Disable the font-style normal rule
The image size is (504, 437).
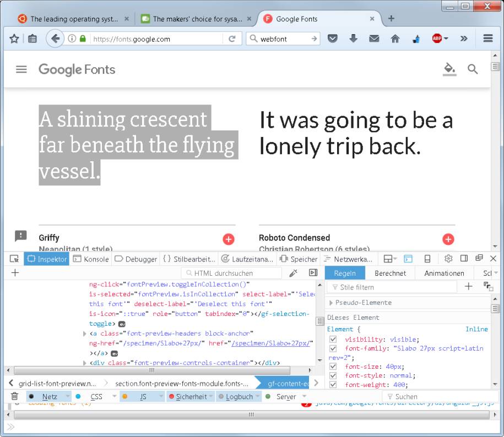coord(333,376)
